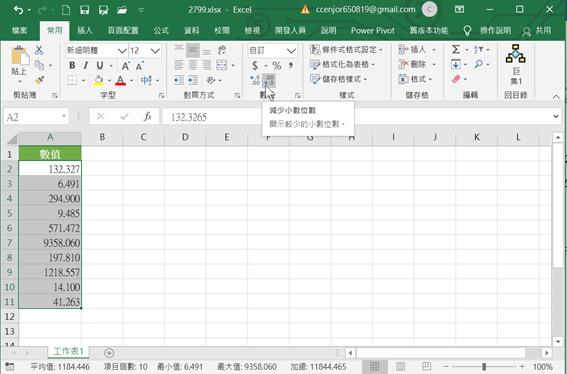Open the 資料 ribbon tab

click(191, 30)
